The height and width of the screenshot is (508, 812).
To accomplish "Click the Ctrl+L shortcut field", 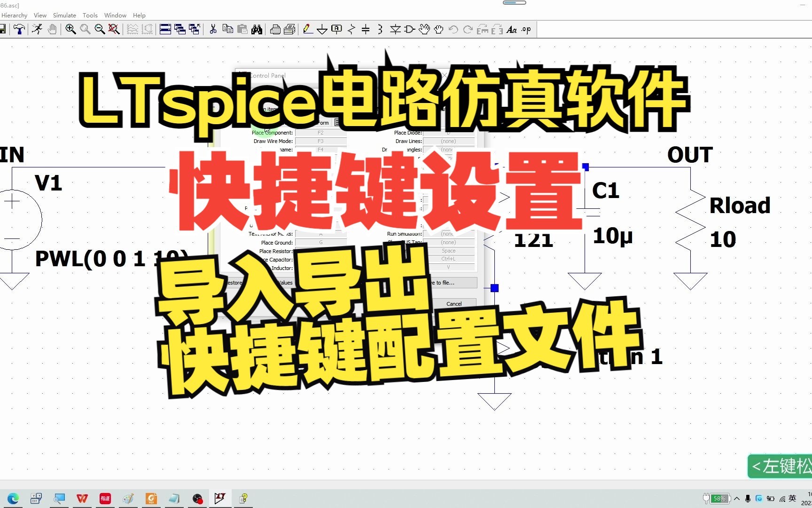I will (448, 259).
